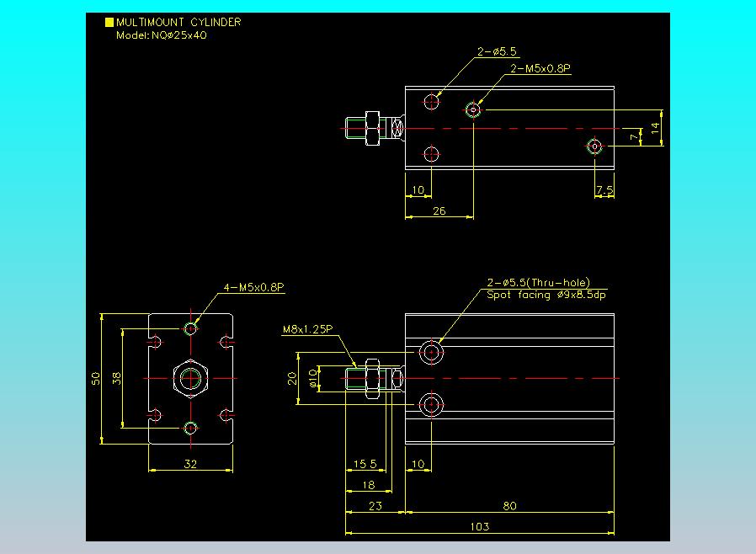Viewport: 756px width, 554px height.
Task: Click the 14 vertical dimension value
Action: (x=655, y=128)
